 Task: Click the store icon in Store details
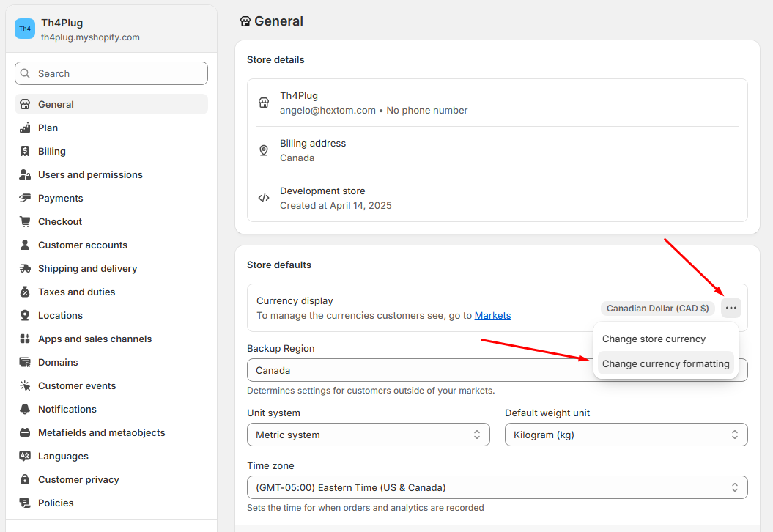click(264, 103)
